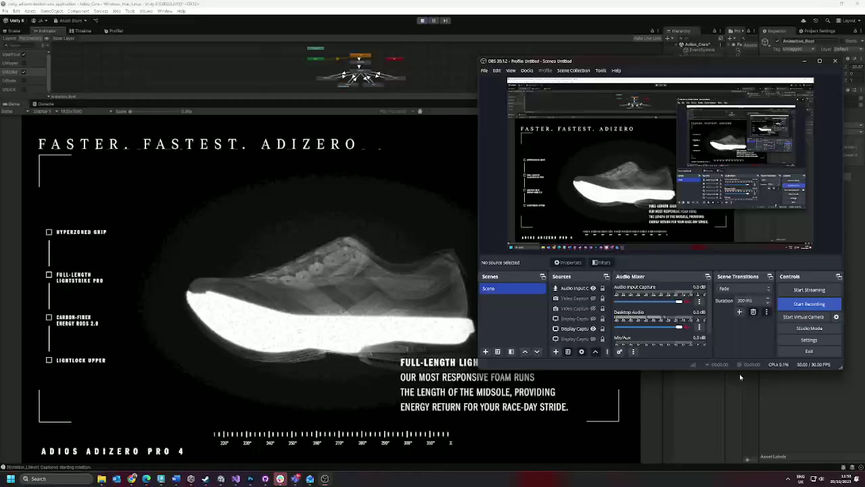
Task: Open Game view resolution dropdown
Action: pyautogui.click(x=86, y=111)
